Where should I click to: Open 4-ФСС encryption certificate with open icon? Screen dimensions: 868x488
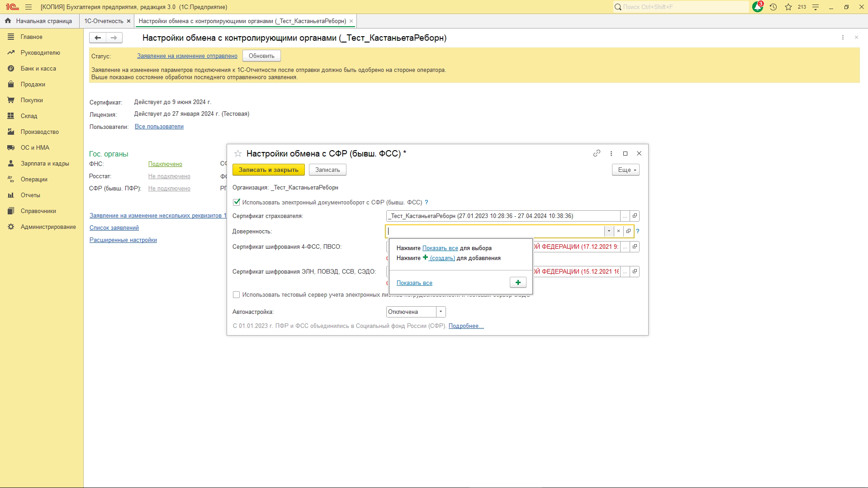point(635,247)
